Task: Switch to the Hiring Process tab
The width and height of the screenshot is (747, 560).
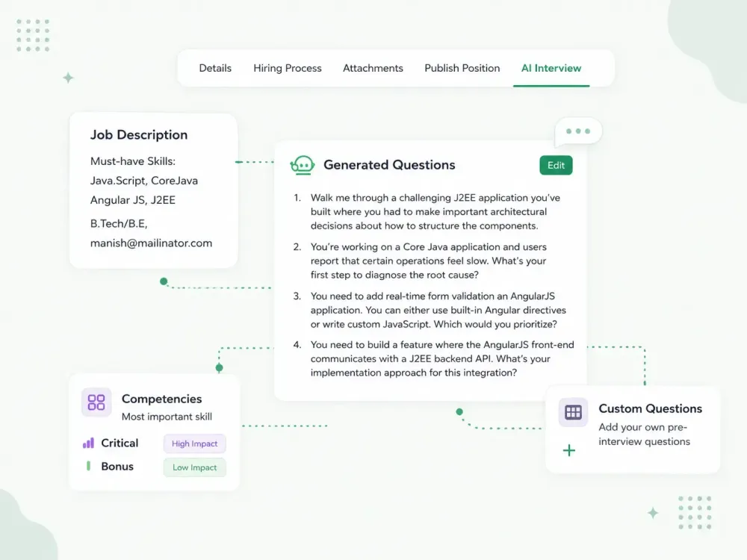Action: pyautogui.click(x=288, y=68)
